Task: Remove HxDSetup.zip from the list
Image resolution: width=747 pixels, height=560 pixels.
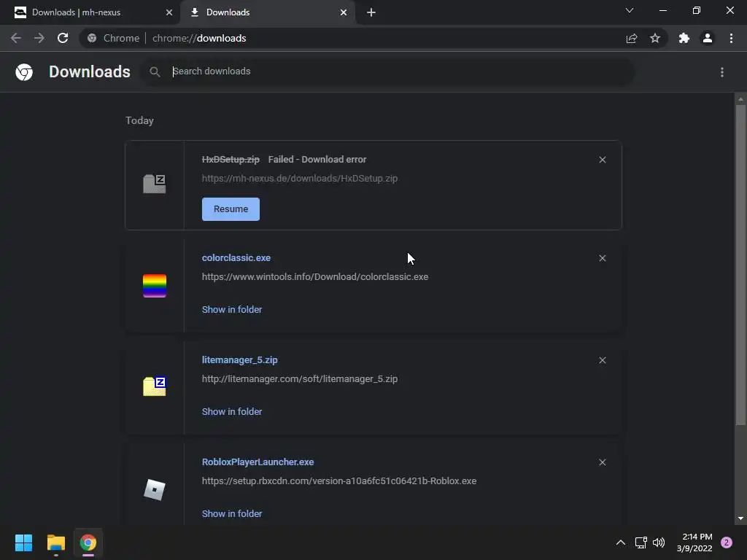Action: (x=603, y=160)
